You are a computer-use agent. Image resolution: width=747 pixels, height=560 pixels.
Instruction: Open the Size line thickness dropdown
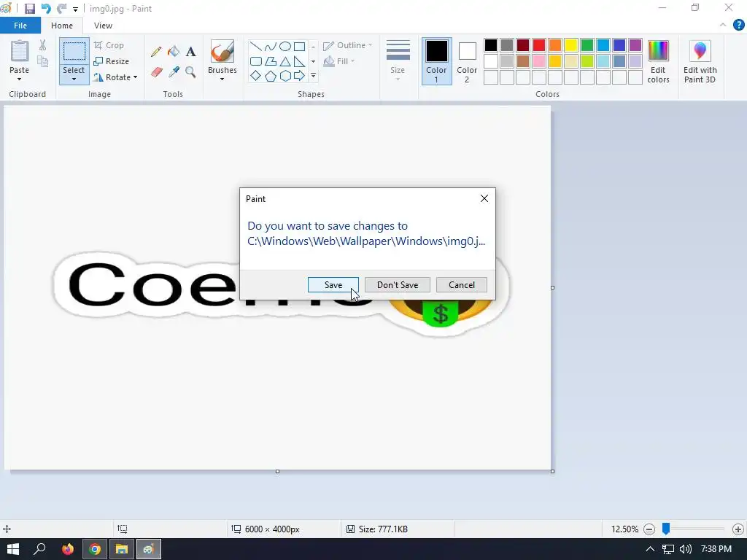click(398, 61)
